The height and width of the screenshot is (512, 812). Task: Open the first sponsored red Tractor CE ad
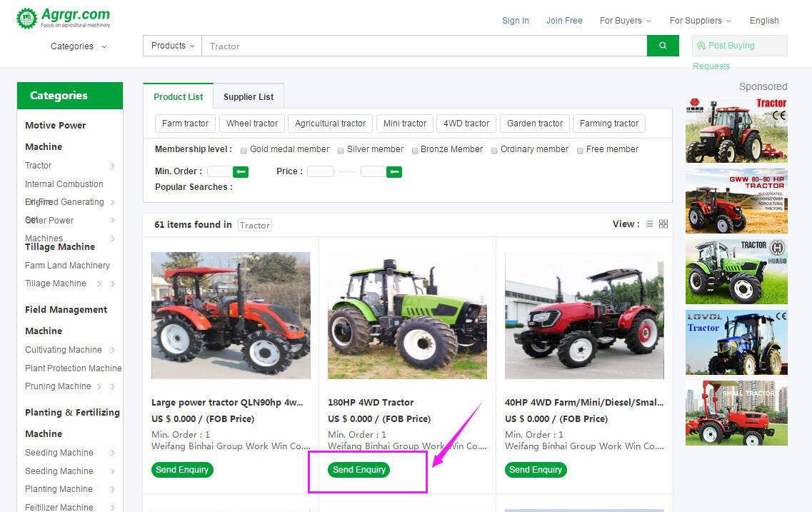click(x=736, y=130)
